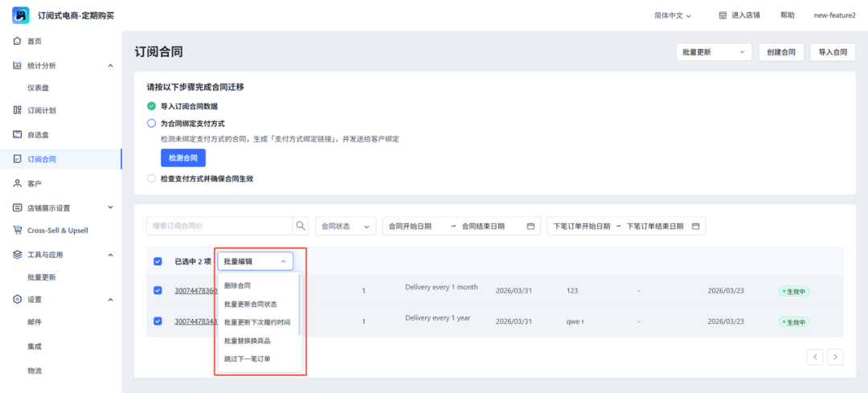Open the 订阅计划 sidebar icon
Image resolution: width=868 pixels, height=393 pixels.
coord(18,110)
